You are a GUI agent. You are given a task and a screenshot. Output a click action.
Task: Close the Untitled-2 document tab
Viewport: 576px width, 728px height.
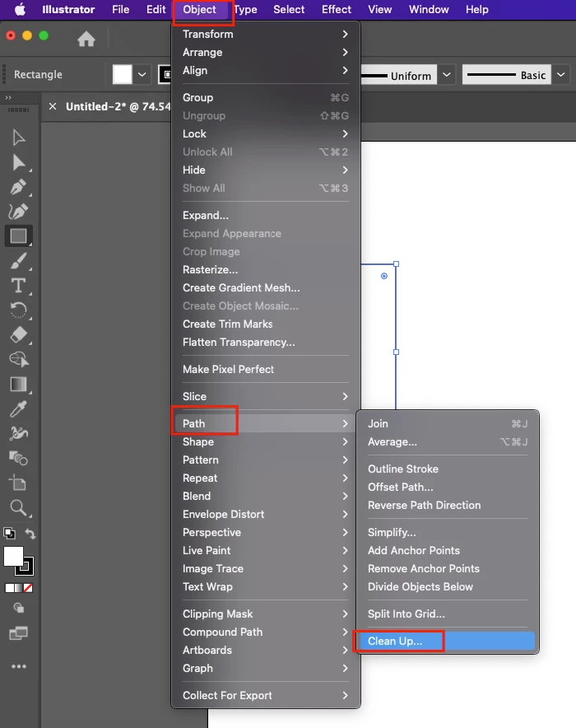coord(53,106)
